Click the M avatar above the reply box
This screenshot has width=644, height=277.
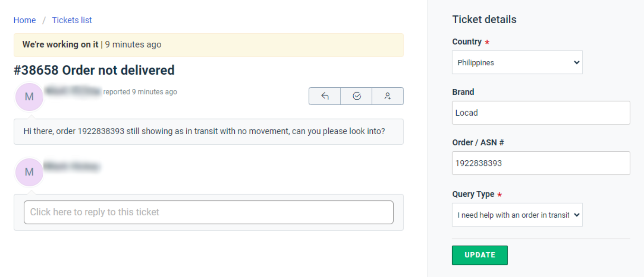(x=29, y=172)
